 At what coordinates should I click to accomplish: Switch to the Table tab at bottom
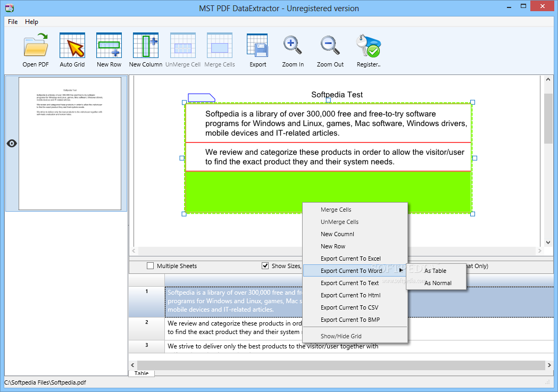point(141,373)
